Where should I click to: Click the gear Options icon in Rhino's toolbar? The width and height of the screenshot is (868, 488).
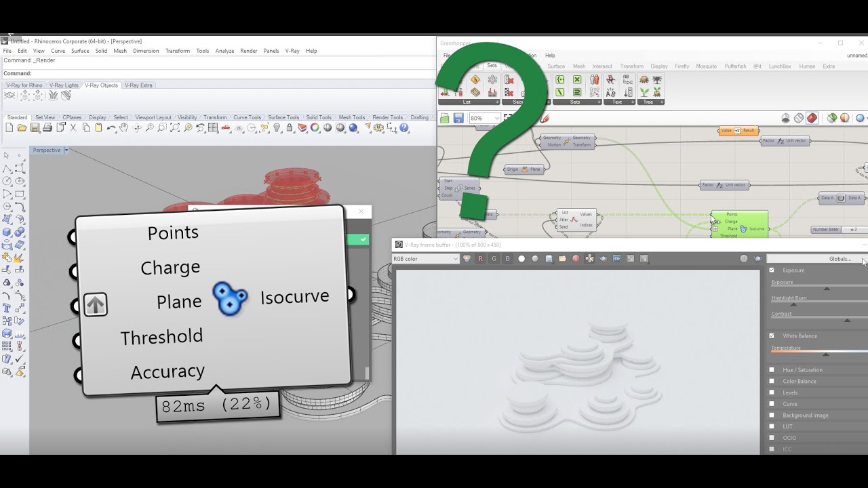378,127
